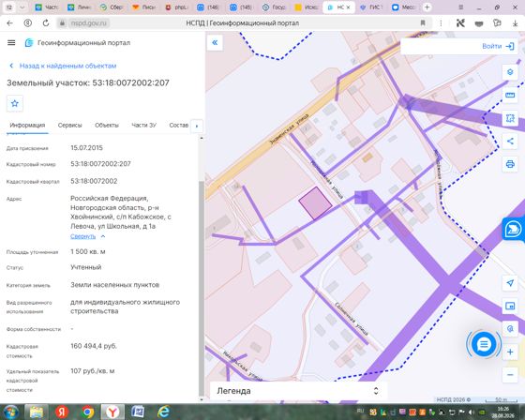Switch to the Сбер browser tab
The width and height of the screenshot is (525, 420).
(112, 7)
